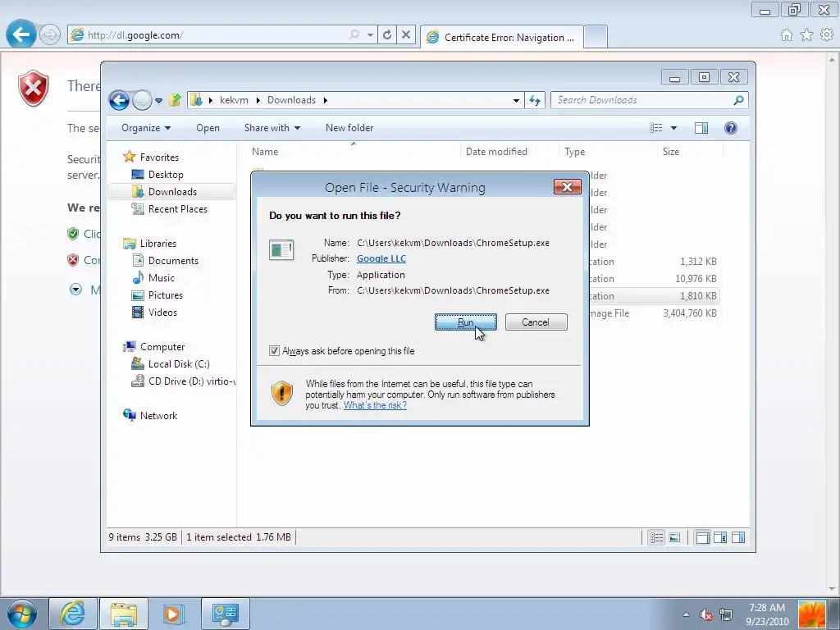Image resolution: width=840 pixels, height=630 pixels.
Task: Open Pictures library
Action: (165, 295)
